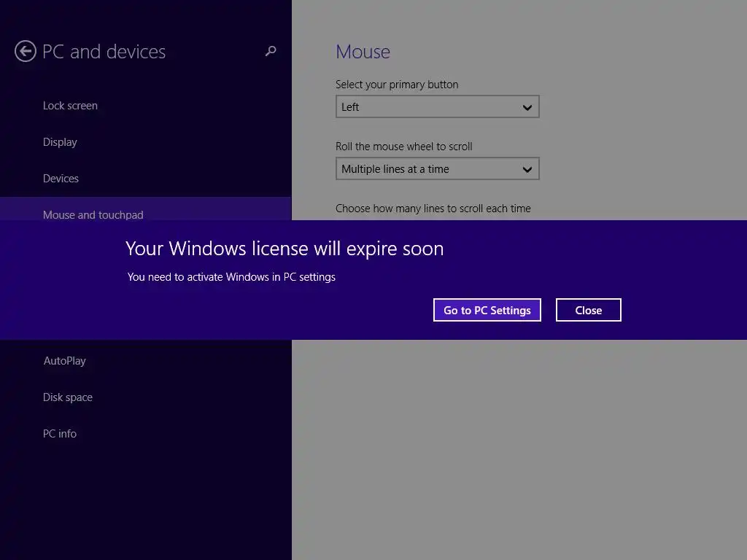The height and width of the screenshot is (560, 747).
Task: Expand the Multiple lines at a time dropdown
Action: [438, 169]
